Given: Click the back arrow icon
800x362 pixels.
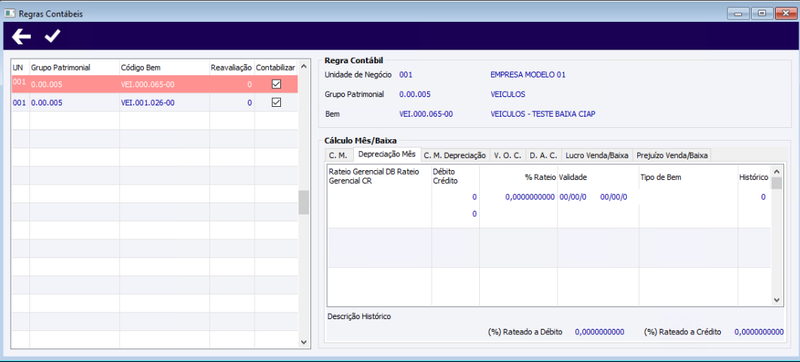Looking at the screenshot, I should pos(21,36).
